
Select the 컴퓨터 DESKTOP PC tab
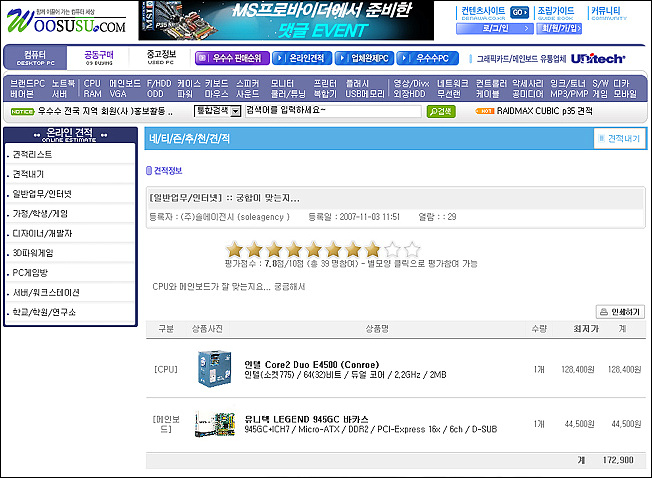coord(35,57)
